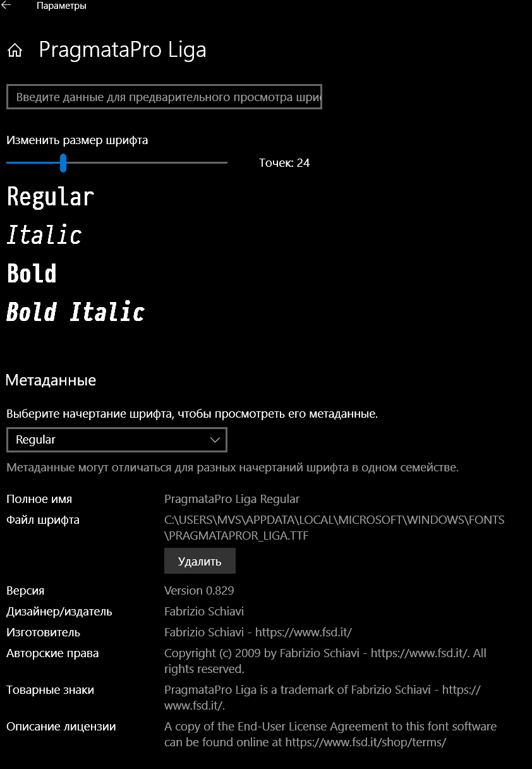The image size is (532, 769).
Task: Click the home icon beside PragmataPro Liga
Action: coord(14,49)
